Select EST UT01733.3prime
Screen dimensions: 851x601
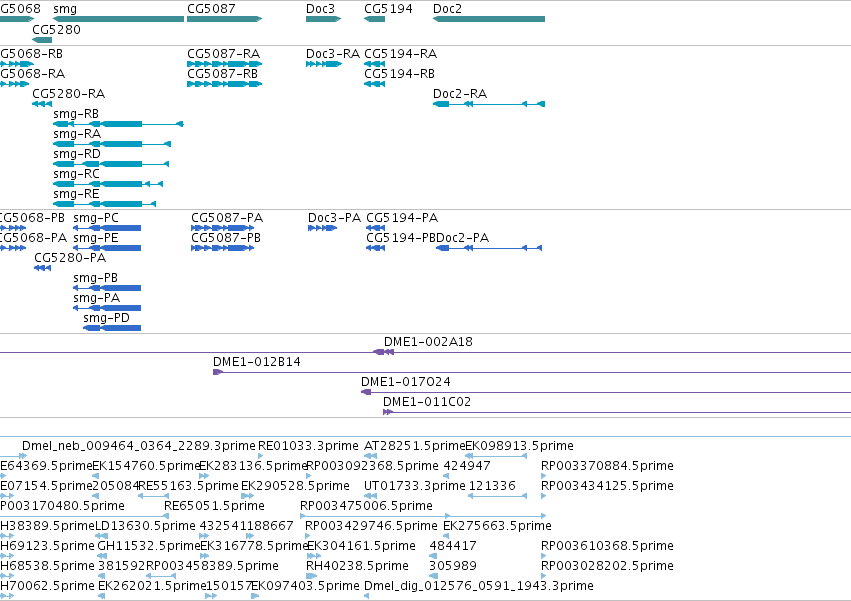pyautogui.click(x=371, y=496)
